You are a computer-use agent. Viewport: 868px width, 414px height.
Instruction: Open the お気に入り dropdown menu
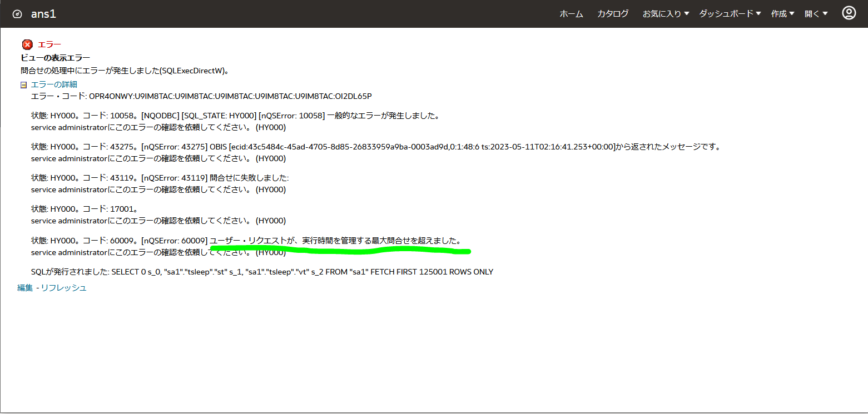[666, 14]
